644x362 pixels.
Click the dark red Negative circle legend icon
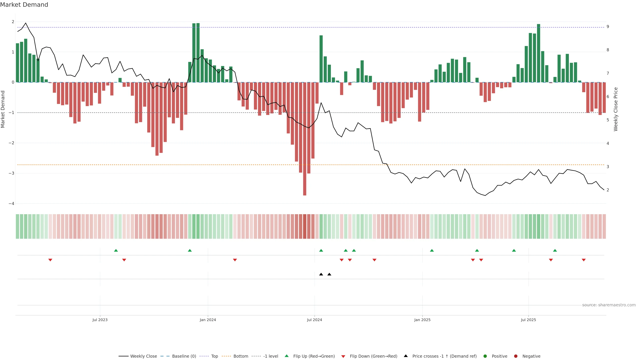(516, 356)
